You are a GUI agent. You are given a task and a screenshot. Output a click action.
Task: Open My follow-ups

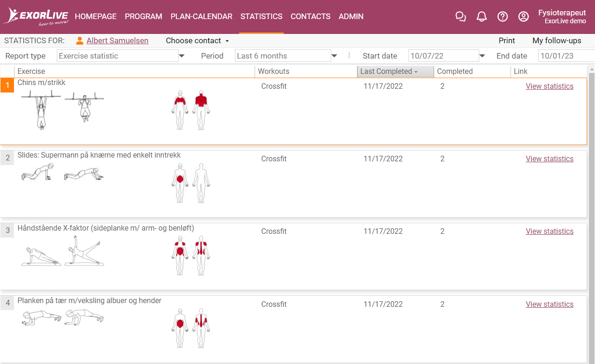click(x=557, y=40)
